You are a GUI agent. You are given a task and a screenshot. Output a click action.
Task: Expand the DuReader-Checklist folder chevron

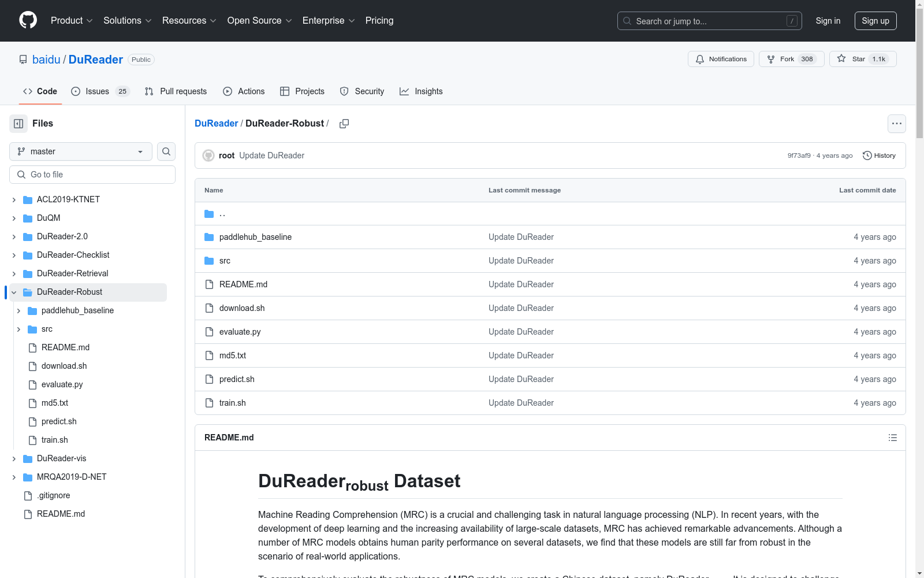pyautogui.click(x=14, y=255)
